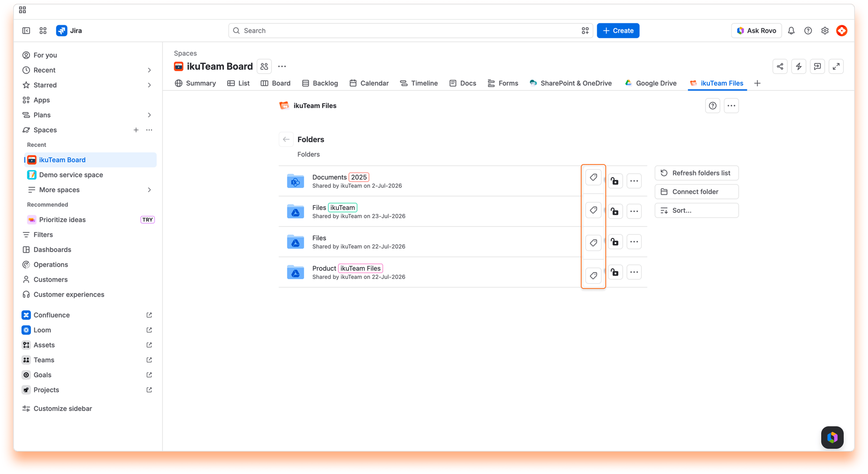This screenshot has width=868, height=474.
Task: Switch to the Board tab
Action: 276,83
